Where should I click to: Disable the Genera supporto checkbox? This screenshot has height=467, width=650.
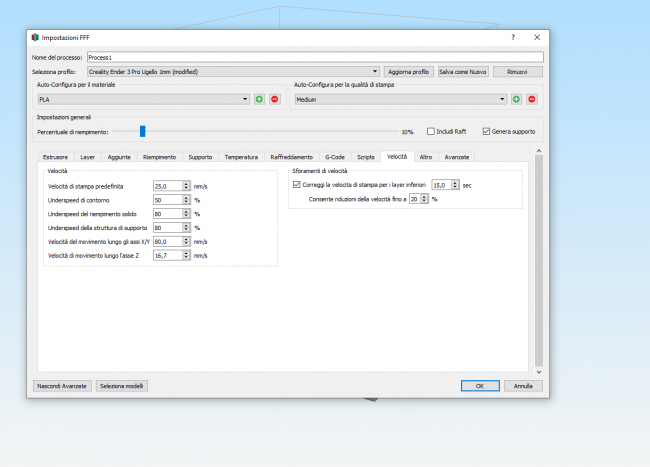pyautogui.click(x=487, y=131)
